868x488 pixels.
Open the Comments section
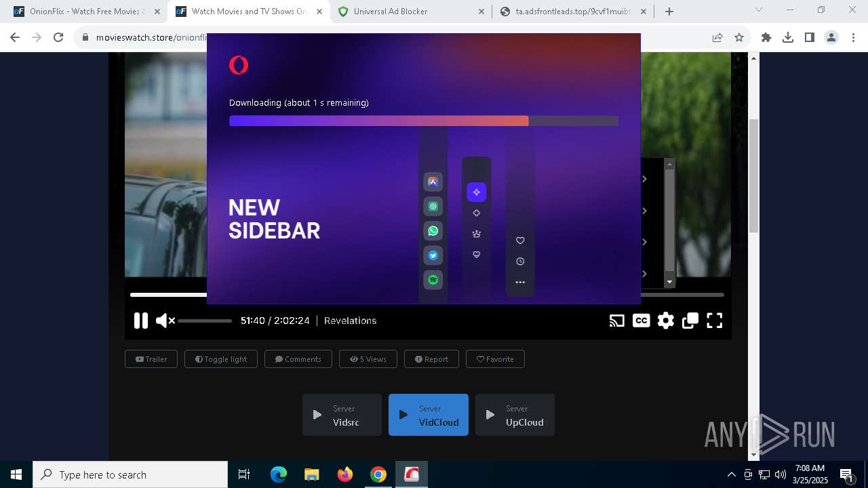[298, 359]
